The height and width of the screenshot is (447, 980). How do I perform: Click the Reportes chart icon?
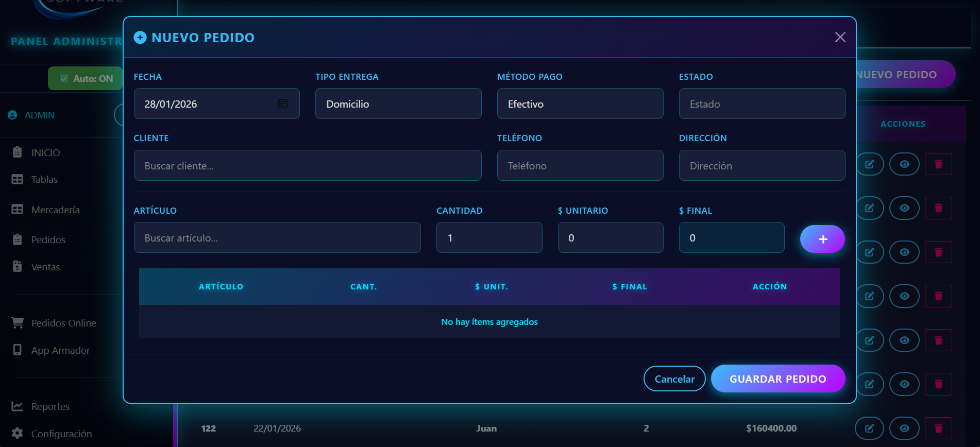coord(18,406)
